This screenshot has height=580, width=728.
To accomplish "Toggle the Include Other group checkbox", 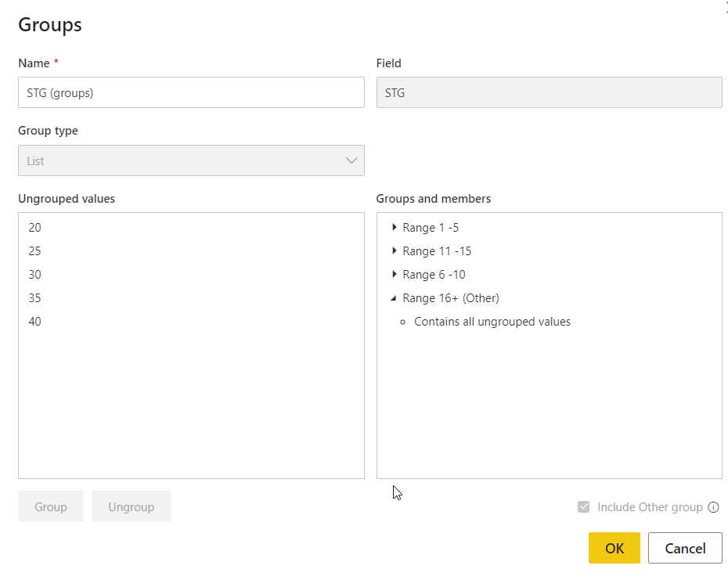I will click(x=584, y=506).
